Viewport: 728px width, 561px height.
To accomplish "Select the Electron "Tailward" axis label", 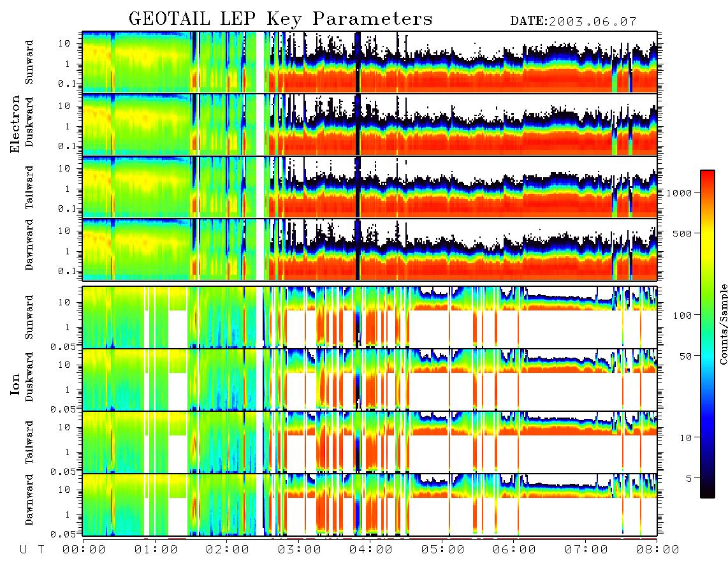I will pos(29,187).
